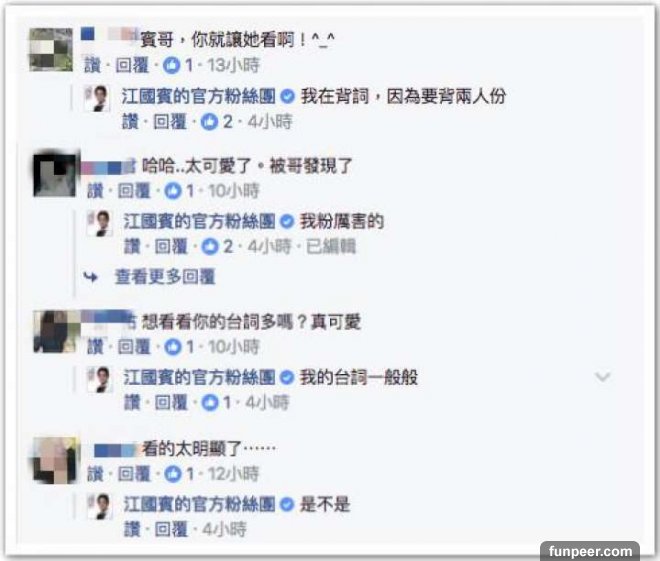
Task: Open 江國賓的官方粉絲團 name on 是不是 reply
Action: tap(199, 504)
